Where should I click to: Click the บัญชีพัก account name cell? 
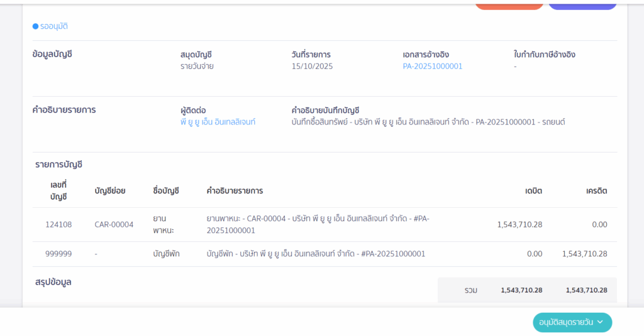166,254
